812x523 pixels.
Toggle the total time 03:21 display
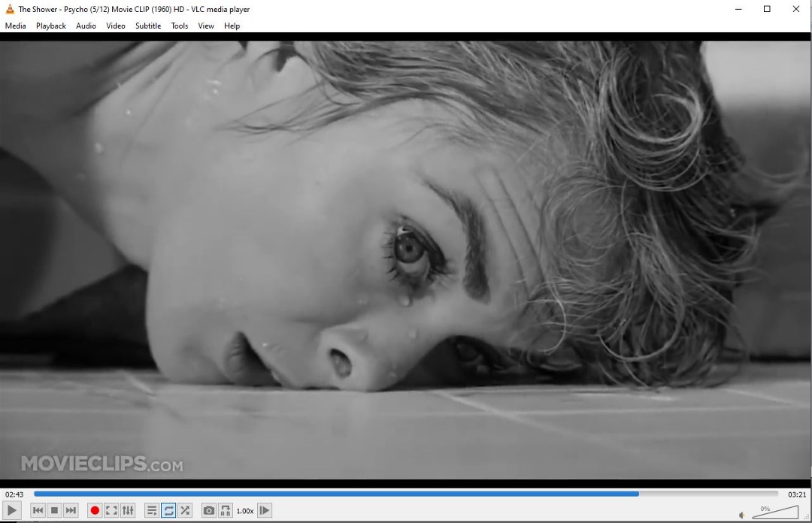click(x=797, y=494)
